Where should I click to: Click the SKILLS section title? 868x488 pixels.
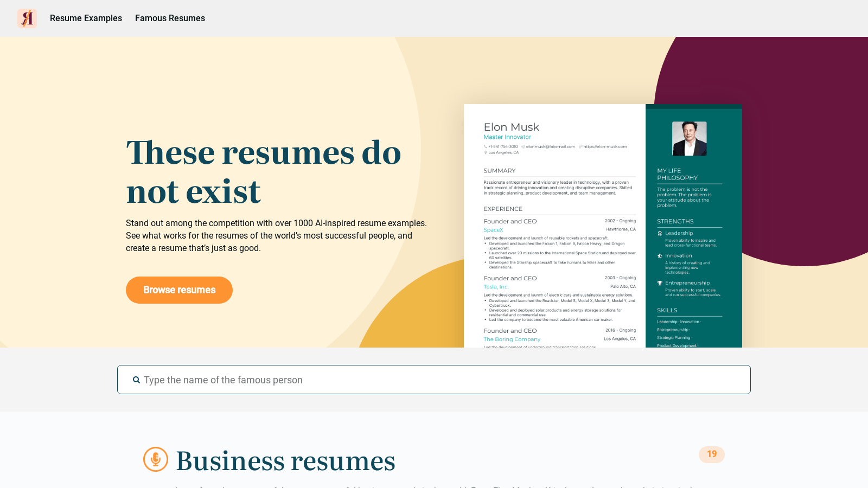(667, 310)
